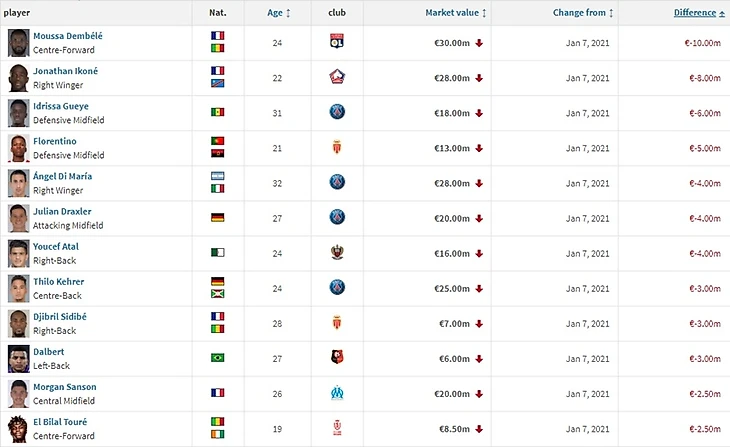Sort by Difference column header
This screenshot has width=730, height=447.
(x=692, y=13)
